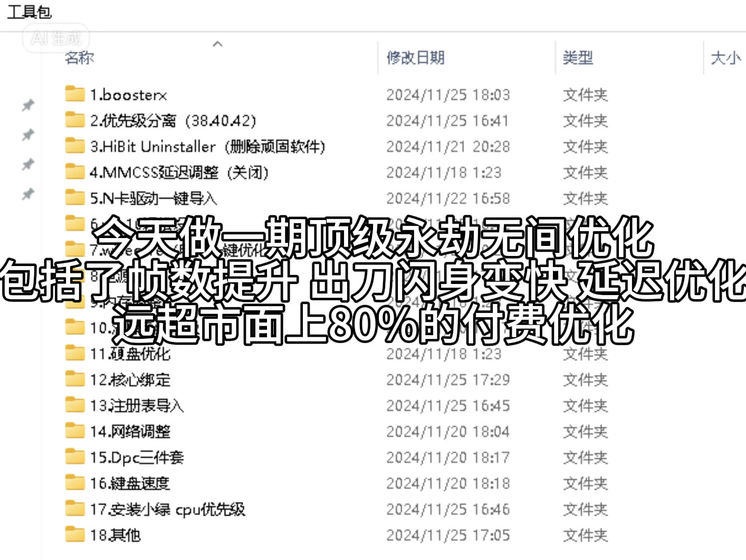Select folder icon beside 2.优先级分离
Image resolution: width=746 pixels, height=560 pixels.
click(75, 120)
